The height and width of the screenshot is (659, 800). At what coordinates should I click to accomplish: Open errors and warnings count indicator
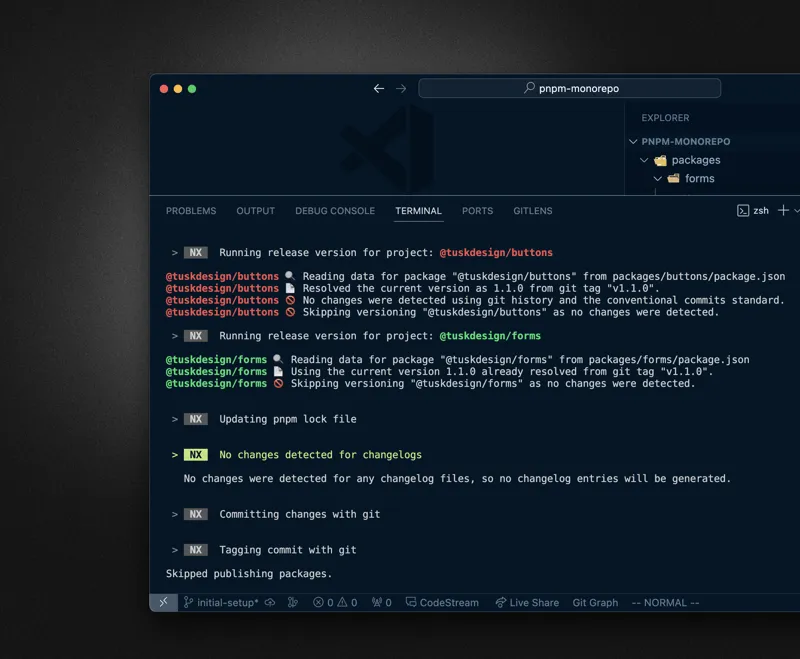335,603
